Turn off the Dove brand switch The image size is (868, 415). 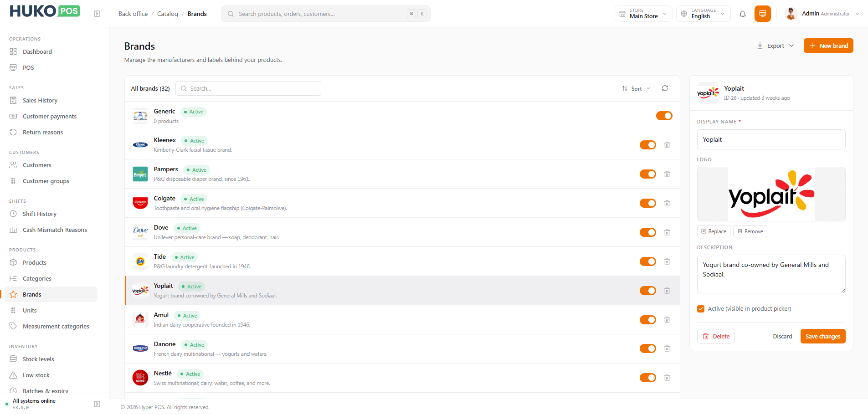(648, 232)
